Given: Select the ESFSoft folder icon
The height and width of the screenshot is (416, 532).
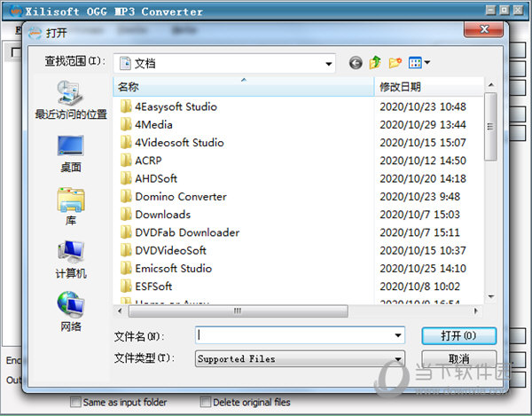Looking at the screenshot, I should [x=126, y=286].
